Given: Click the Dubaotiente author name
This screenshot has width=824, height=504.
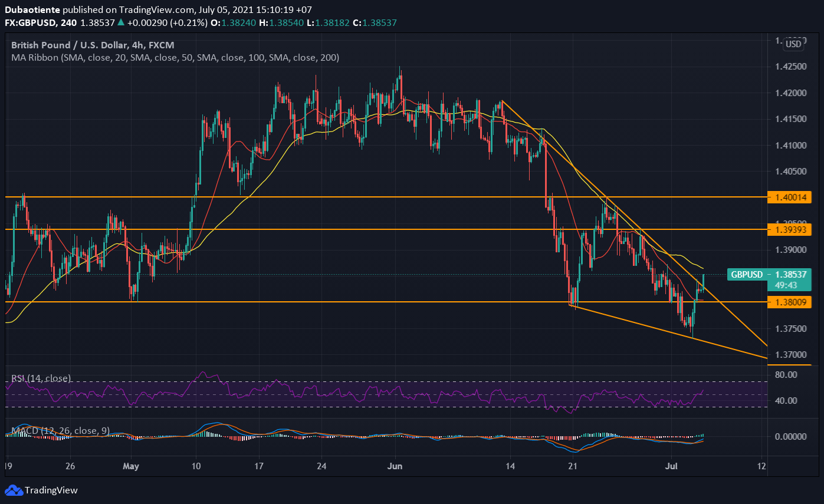Looking at the screenshot, I should click(32, 10).
